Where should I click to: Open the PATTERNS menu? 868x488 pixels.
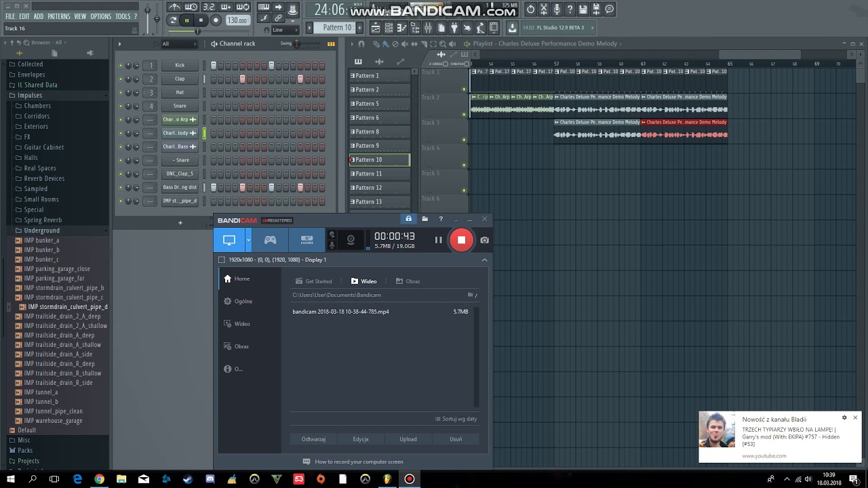[x=58, y=16]
